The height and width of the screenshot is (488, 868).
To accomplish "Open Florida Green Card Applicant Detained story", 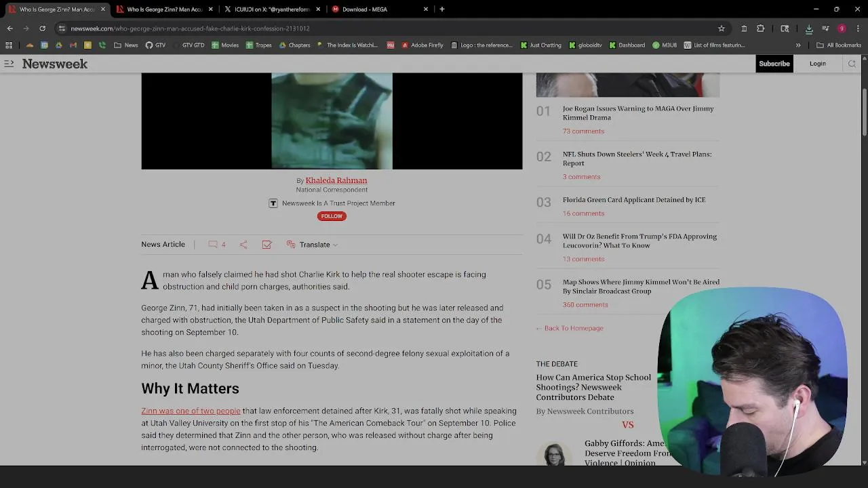I will [634, 200].
